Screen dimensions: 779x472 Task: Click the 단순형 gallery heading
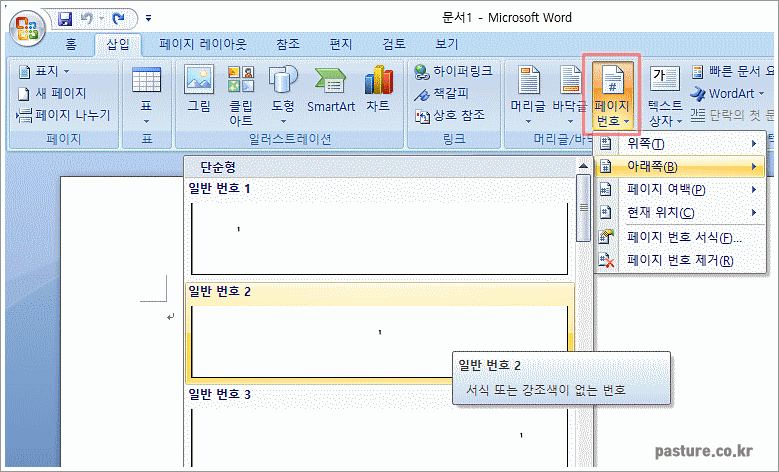coord(218,167)
